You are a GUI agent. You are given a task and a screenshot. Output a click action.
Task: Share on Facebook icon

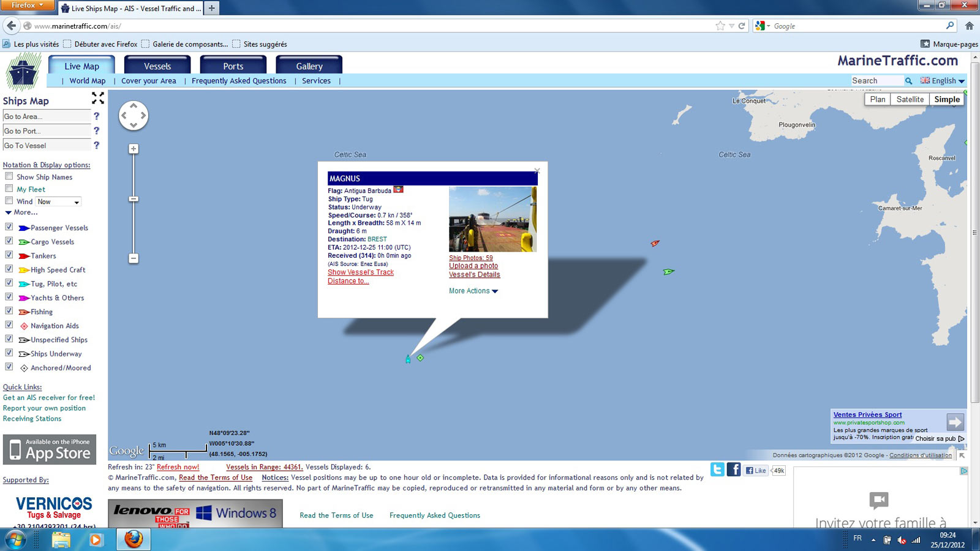tap(733, 470)
